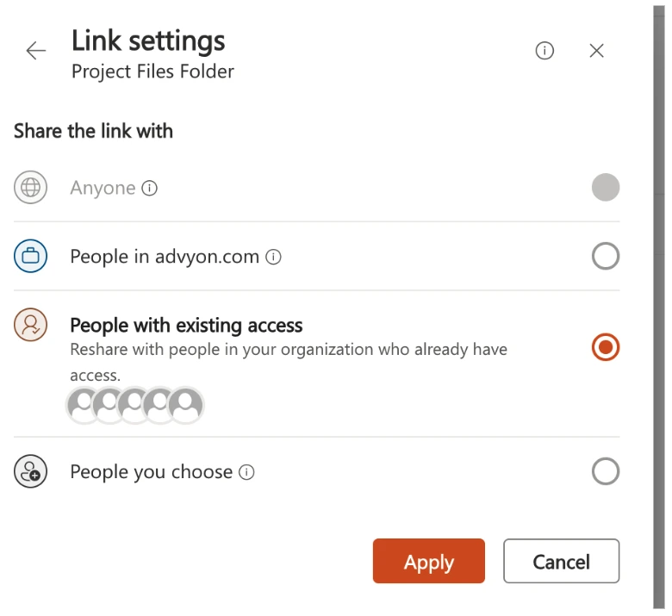Select People with existing access radio button
The width and height of the screenshot is (672, 616).
pos(606,347)
